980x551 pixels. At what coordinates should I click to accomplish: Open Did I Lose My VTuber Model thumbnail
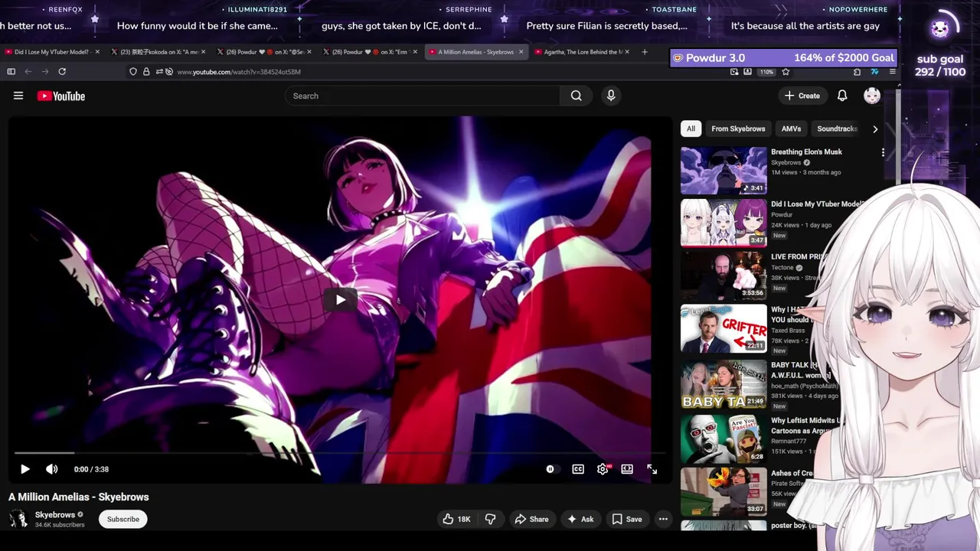(x=724, y=223)
